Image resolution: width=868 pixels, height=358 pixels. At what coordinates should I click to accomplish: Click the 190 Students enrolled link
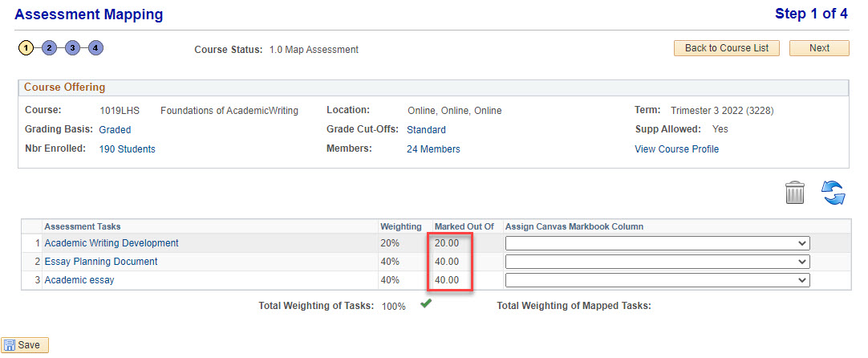(127, 149)
